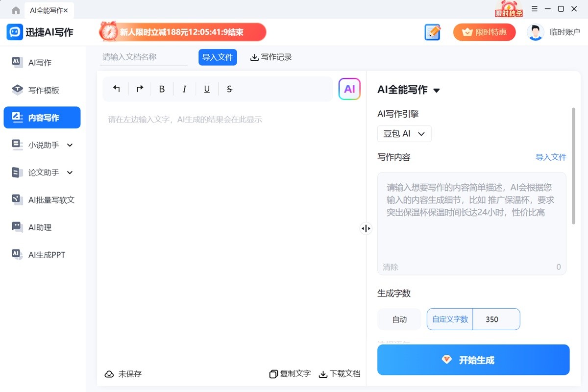
Task: Click the redo arrow in the editor toolbar
Action: tap(139, 89)
